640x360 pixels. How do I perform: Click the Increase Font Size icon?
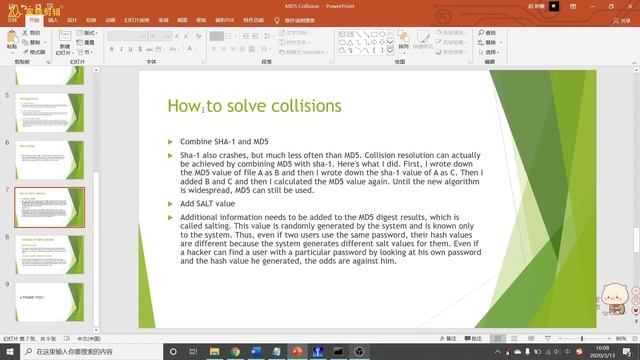tap(177, 36)
